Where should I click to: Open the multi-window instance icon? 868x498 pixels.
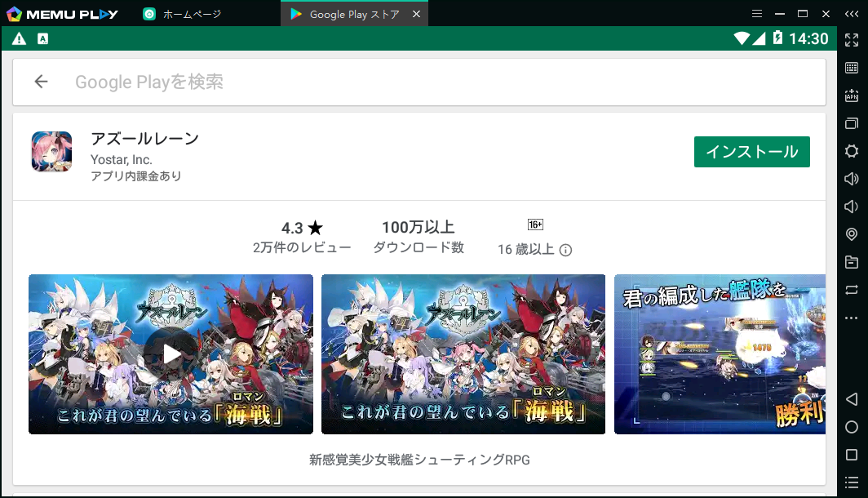[x=852, y=123]
